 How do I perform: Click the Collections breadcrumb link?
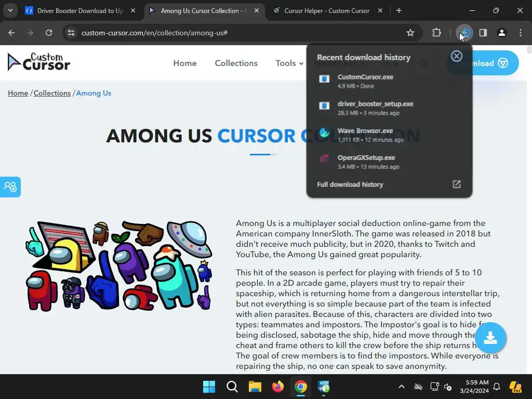pyautogui.click(x=52, y=93)
